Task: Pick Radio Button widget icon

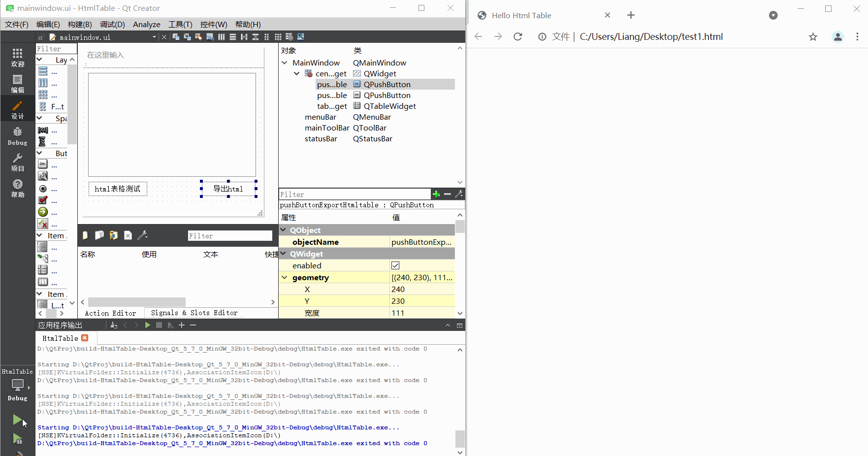Action: pos(43,189)
